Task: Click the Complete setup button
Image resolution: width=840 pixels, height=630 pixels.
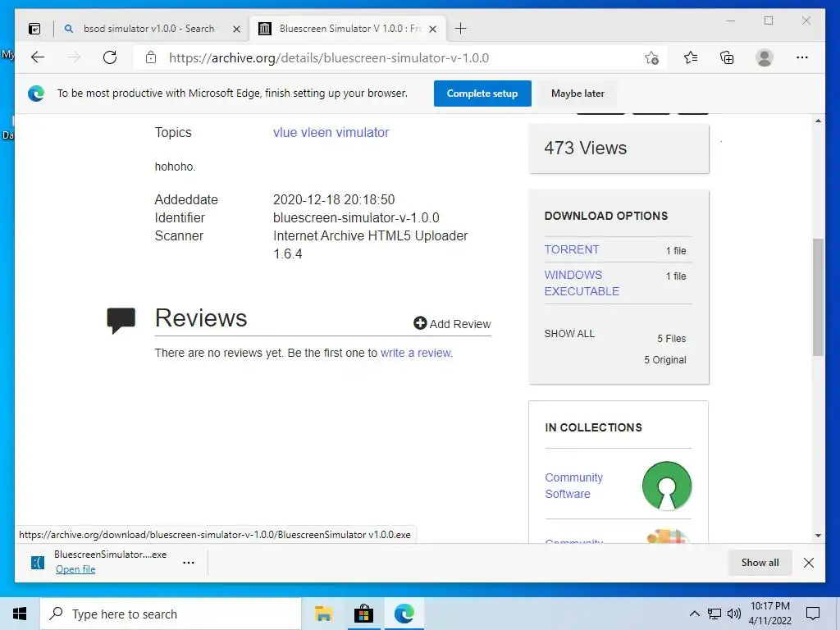Action: click(x=482, y=94)
